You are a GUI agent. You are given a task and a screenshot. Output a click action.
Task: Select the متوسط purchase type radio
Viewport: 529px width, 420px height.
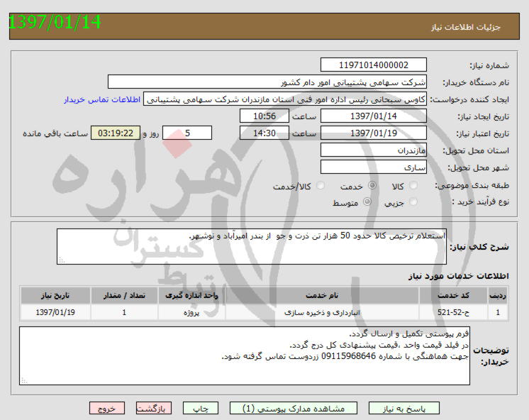(367, 202)
